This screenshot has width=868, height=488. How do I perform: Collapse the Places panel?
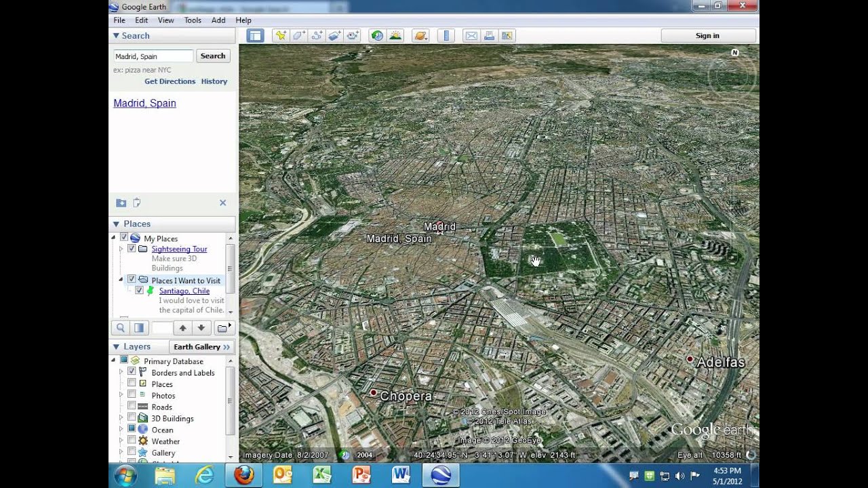click(116, 224)
